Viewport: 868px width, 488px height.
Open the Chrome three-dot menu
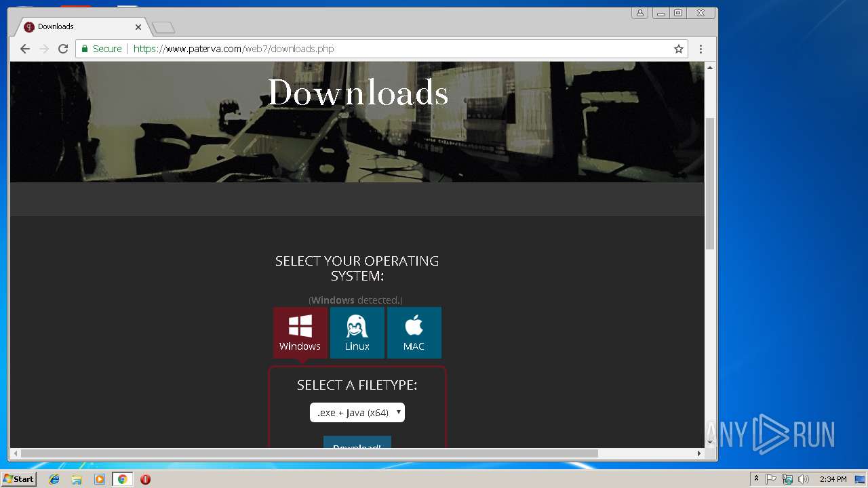click(x=701, y=49)
